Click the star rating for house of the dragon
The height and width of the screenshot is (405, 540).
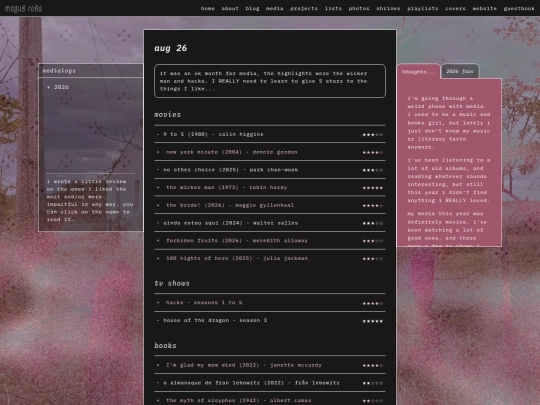click(373, 321)
